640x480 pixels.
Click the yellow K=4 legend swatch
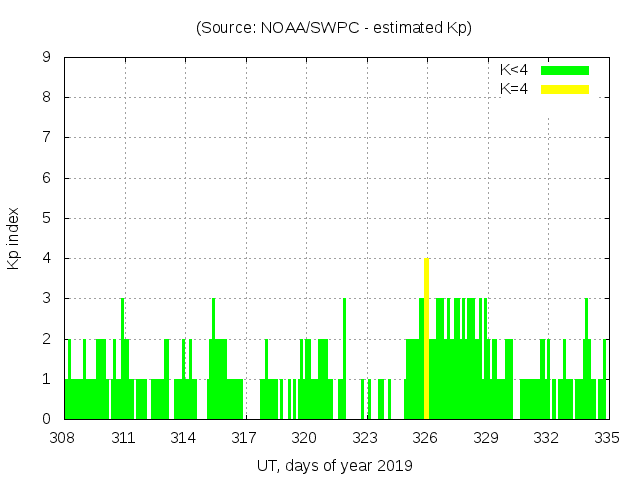coord(565,89)
